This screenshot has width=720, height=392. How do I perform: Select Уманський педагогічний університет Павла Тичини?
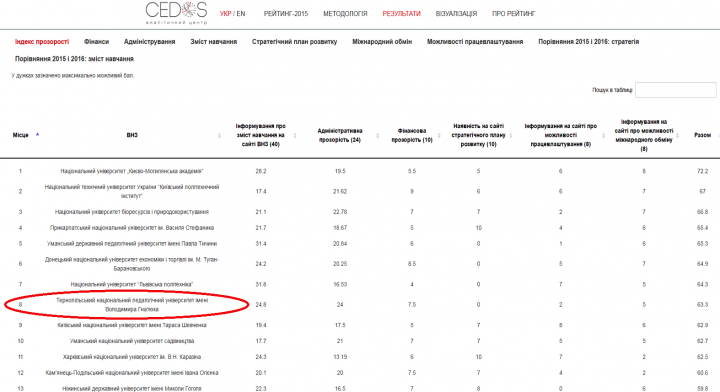(132, 244)
